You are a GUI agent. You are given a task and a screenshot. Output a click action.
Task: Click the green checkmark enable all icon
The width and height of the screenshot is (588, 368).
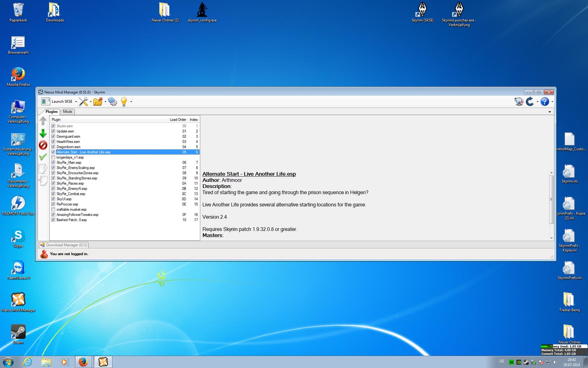point(43,157)
